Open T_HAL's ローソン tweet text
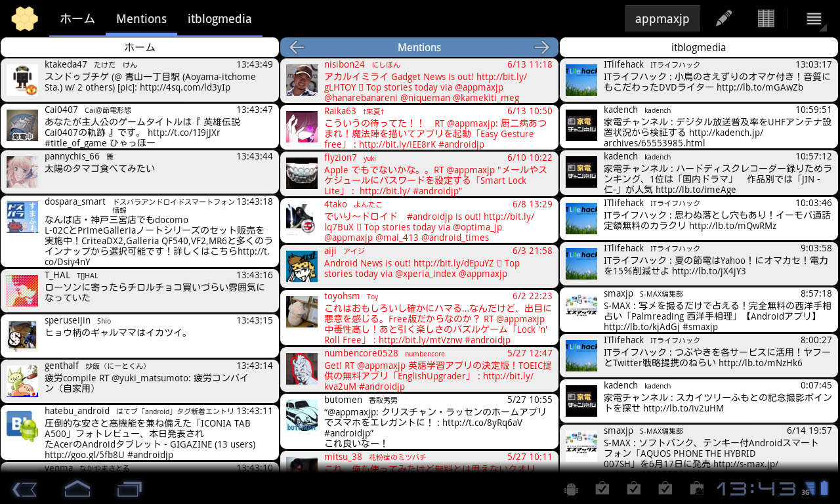Viewport: 840px width, 504px height. tap(154, 293)
